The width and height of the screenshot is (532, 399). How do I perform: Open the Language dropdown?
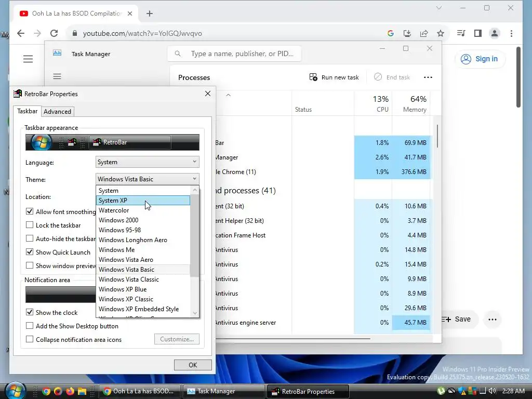coord(147,162)
